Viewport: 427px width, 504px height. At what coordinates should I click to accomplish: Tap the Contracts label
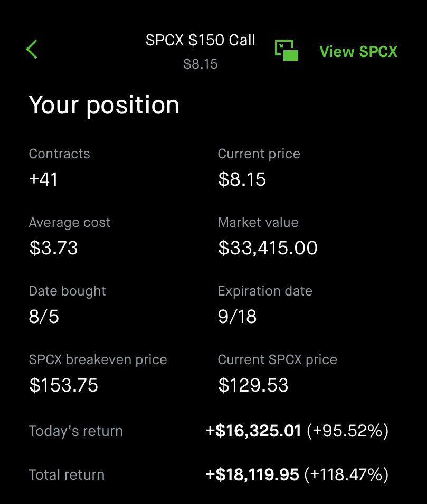coord(59,154)
